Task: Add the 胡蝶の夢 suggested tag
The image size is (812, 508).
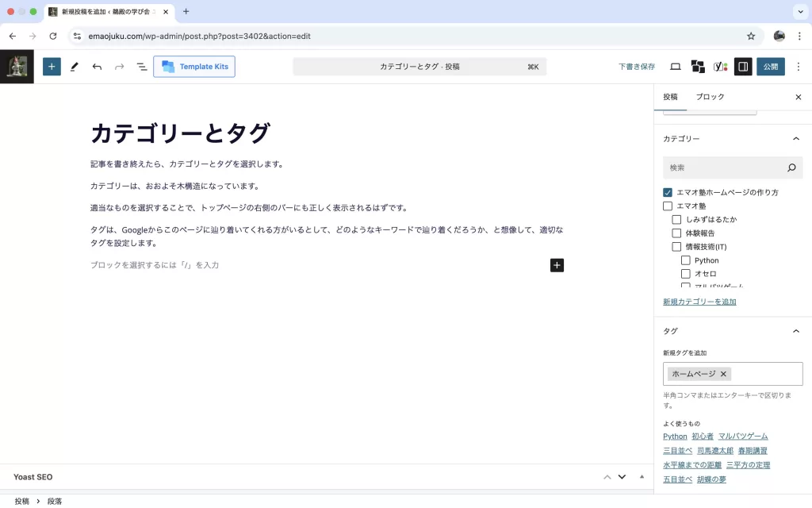Action: (711, 480)
